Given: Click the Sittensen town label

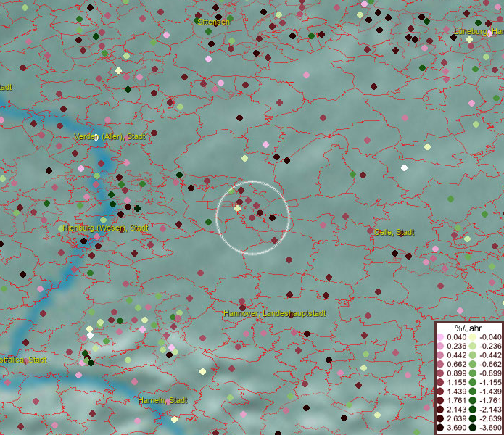Looking at the screenshot, I should [213, 22].
